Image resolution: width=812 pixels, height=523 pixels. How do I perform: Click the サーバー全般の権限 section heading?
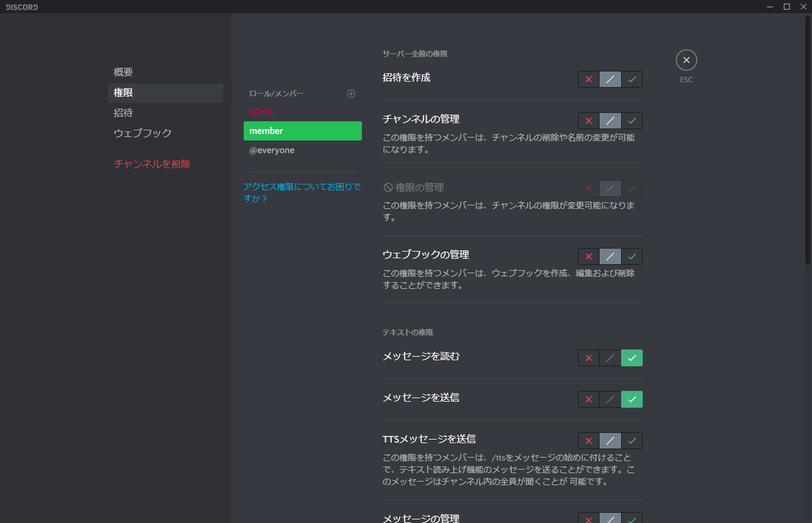point(415,54)
